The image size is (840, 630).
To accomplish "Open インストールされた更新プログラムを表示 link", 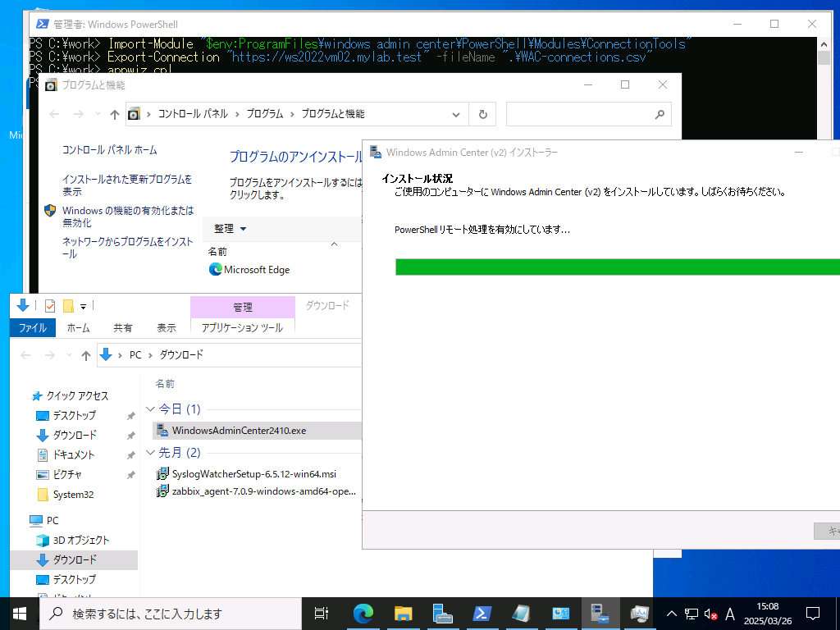I will tap(127, 185).
